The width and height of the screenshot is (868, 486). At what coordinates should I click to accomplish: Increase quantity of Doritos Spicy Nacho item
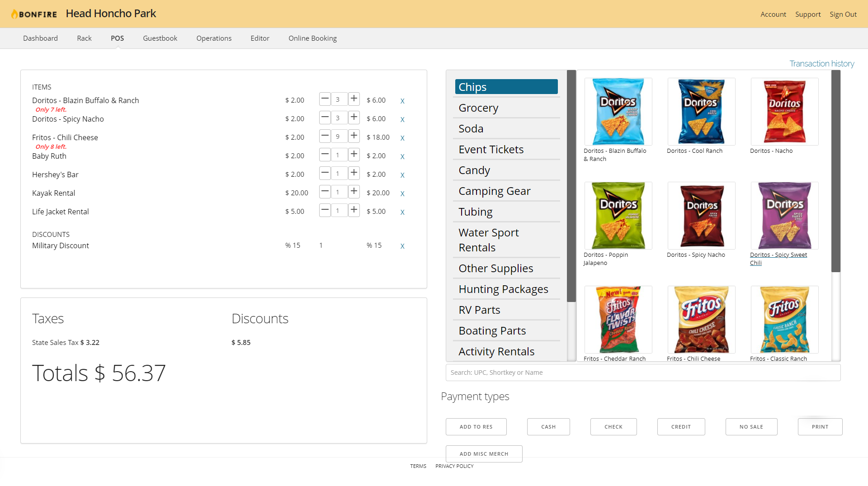(354, 117)
